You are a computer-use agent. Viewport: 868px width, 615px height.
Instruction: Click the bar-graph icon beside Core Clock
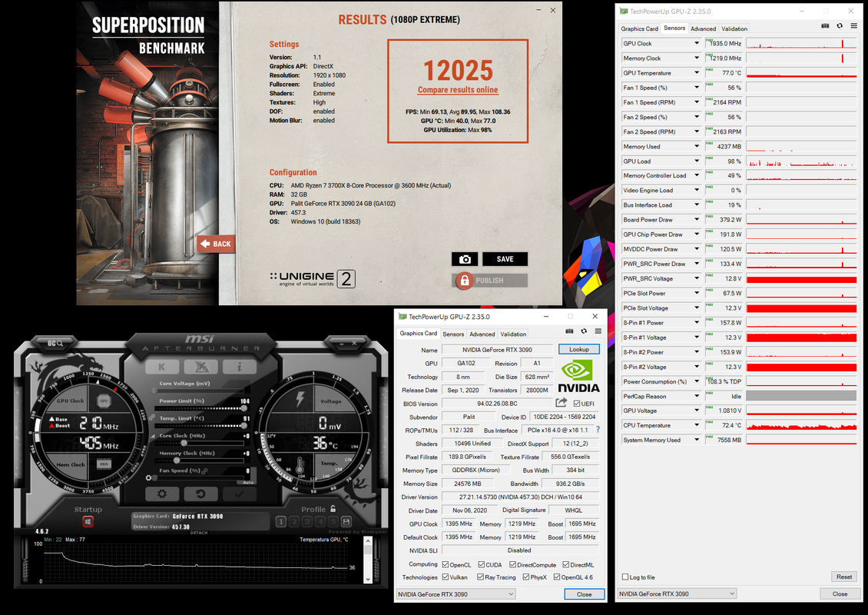click(x=153, y=436)
